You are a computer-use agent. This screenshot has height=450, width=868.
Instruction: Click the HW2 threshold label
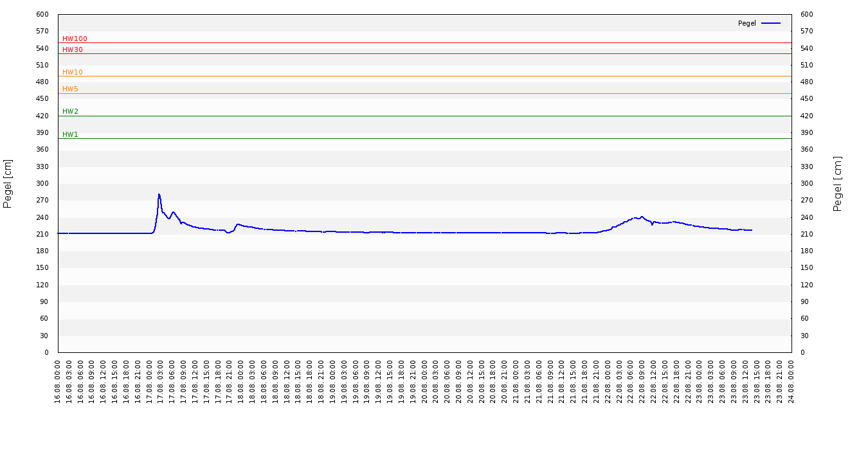70,111
